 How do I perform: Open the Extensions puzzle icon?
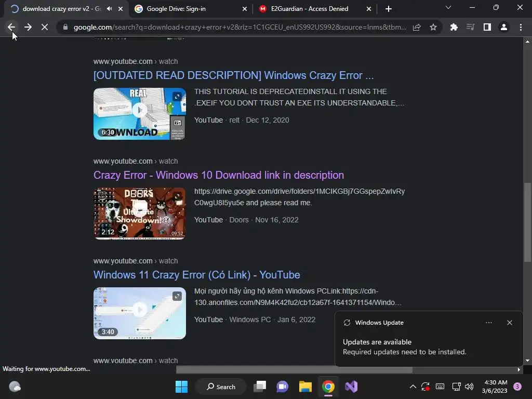click(454, 27)
